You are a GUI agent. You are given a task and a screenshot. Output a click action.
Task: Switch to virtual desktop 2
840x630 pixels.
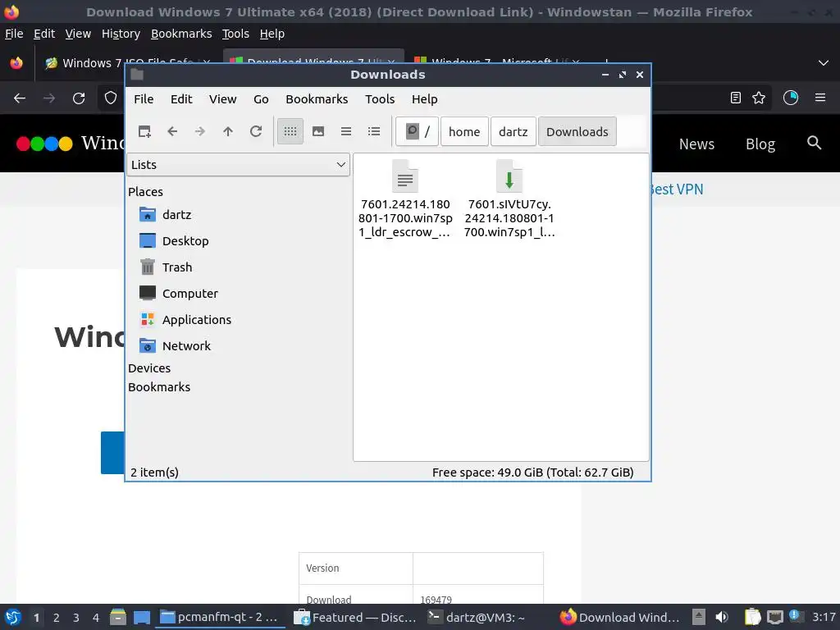[x=57, y=618]
